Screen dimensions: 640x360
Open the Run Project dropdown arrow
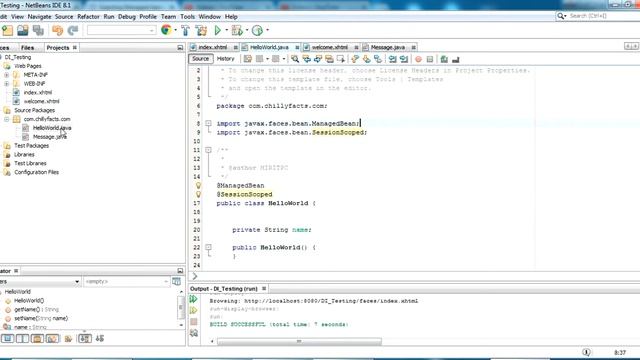click(227, 30)
